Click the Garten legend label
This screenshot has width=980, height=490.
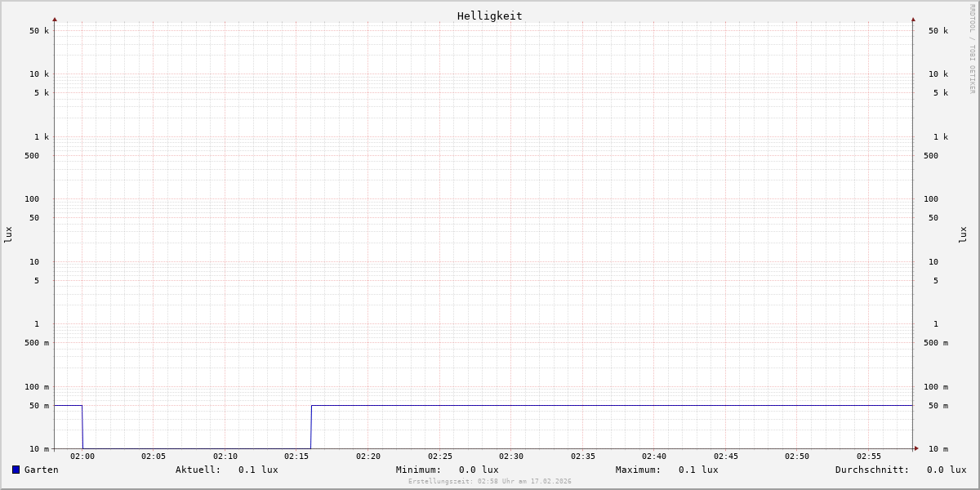(41, 470)
